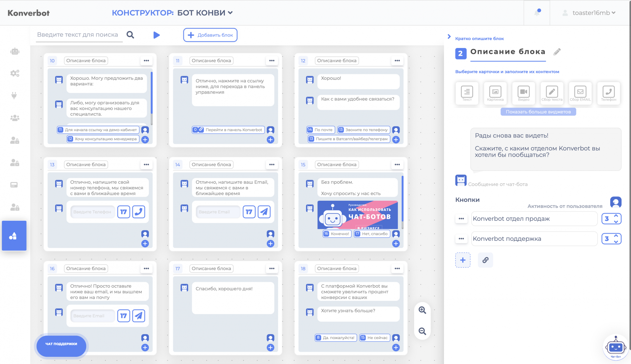Zoom in on the canvas
Screen dimensions: 631x364
point(422,310)
